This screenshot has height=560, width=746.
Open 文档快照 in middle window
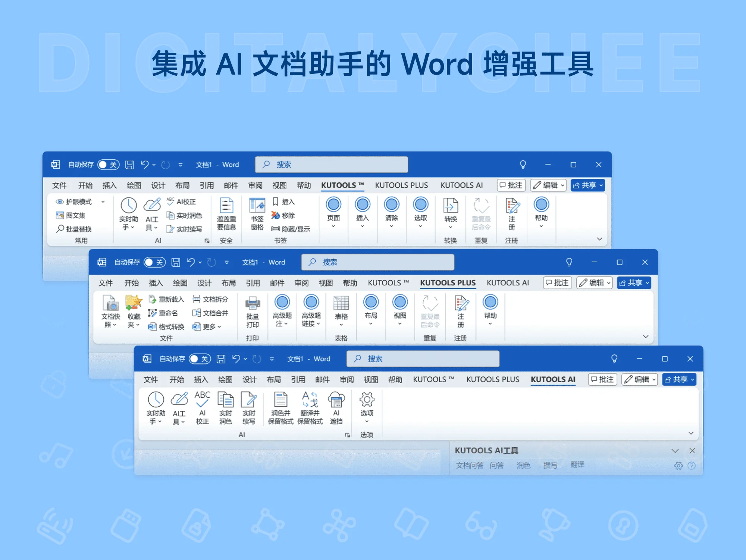click(110, 312)
